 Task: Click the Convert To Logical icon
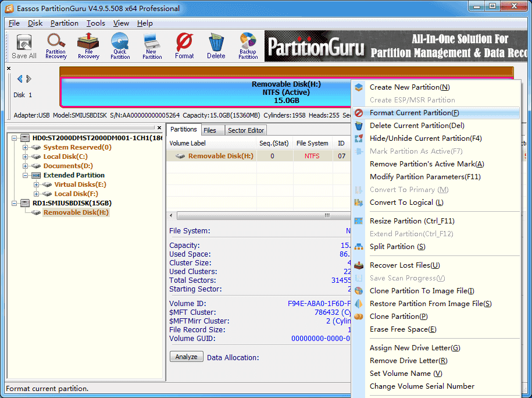(x=359, y=202)
